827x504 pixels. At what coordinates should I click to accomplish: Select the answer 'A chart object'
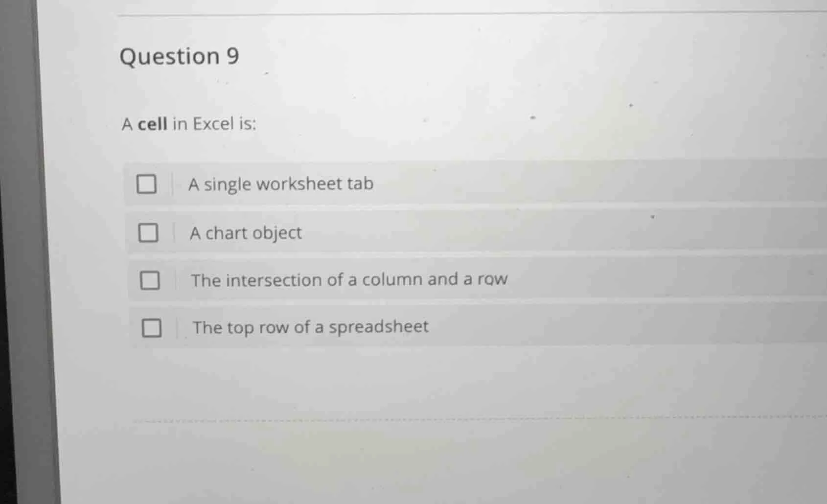[x=245, y=232]
